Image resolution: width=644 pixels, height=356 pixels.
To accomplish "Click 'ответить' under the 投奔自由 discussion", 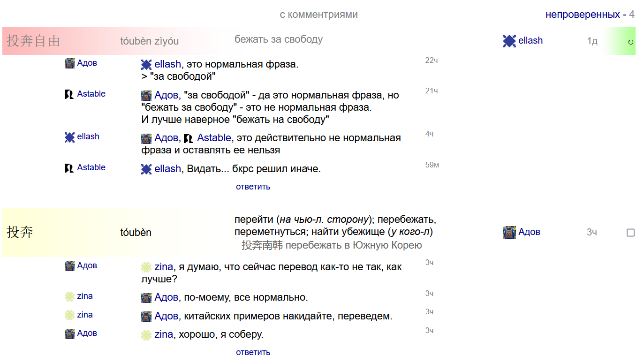I will tap(253, 187).
